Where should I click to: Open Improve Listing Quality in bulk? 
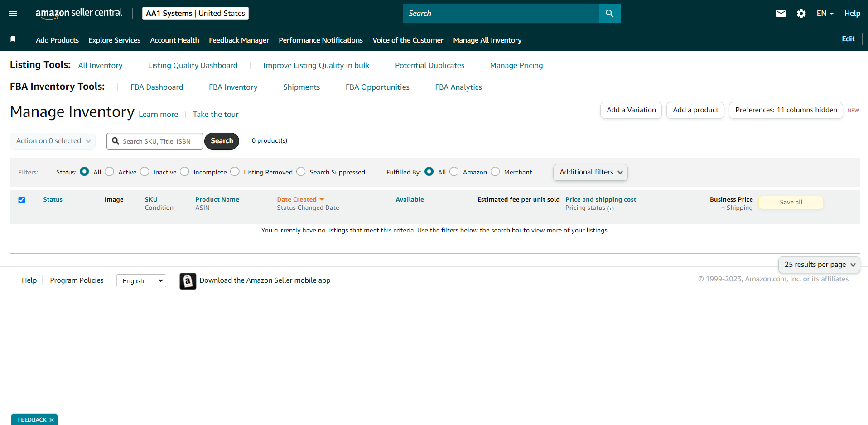tap(316, 65)
